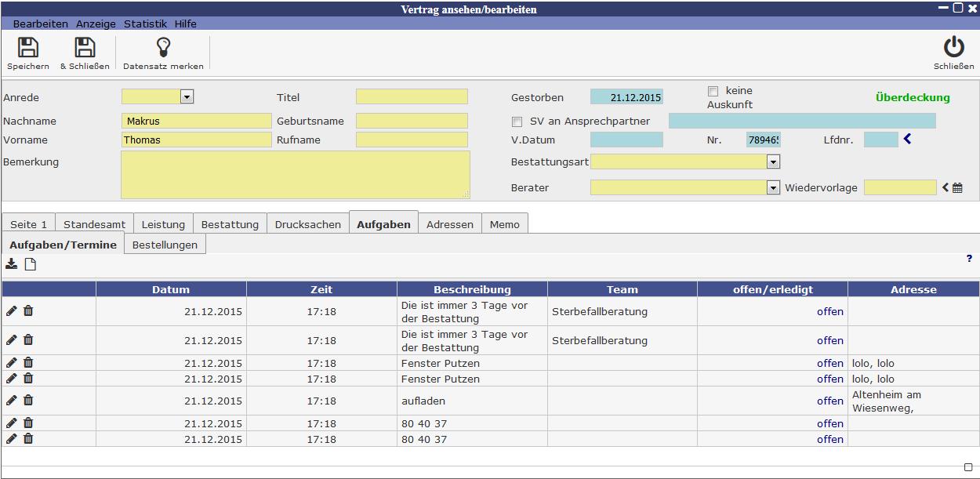Click 'offen' status of first task row
Viewport: 980px width, 479px height.
coord(829,312)
